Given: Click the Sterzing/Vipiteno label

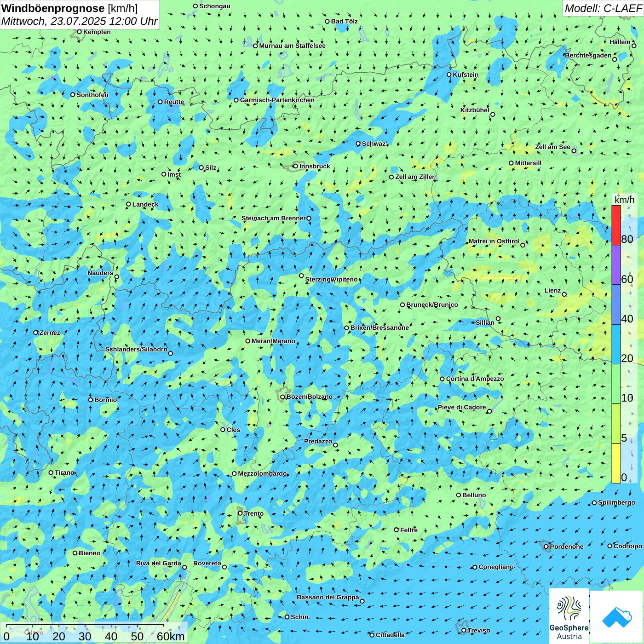Looking at the screenshot, I should 331,279.
